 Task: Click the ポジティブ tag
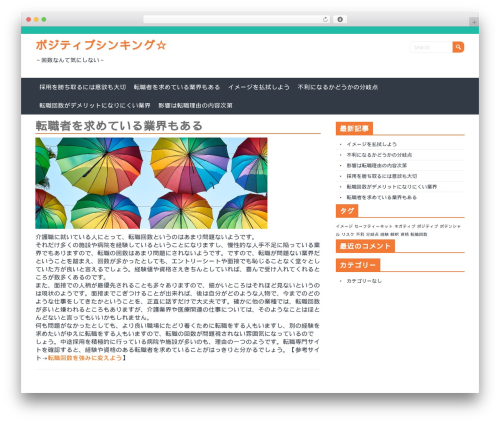point(427,226)
